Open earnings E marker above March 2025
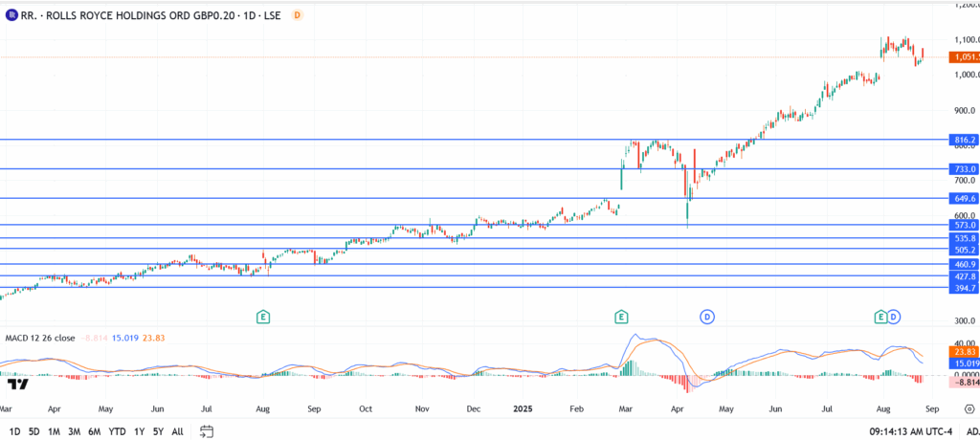Screen dimensions: 980x440 [x=620, y=317]
